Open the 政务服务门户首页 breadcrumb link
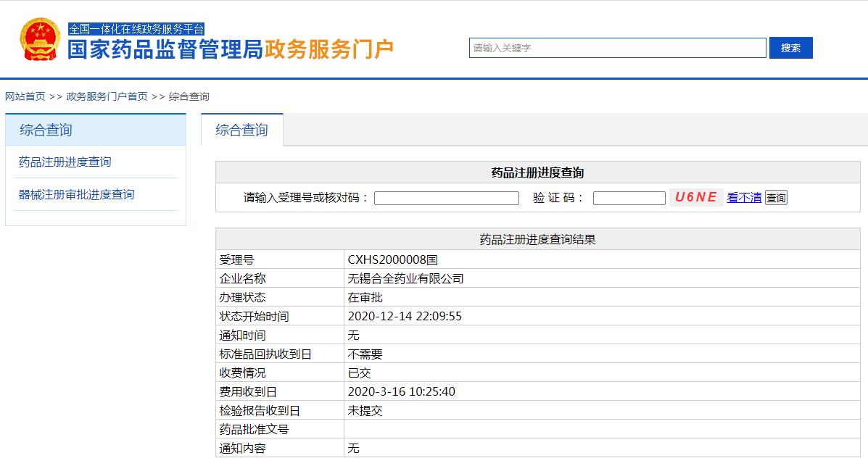868x466 pixels. (x=107, y=96)
